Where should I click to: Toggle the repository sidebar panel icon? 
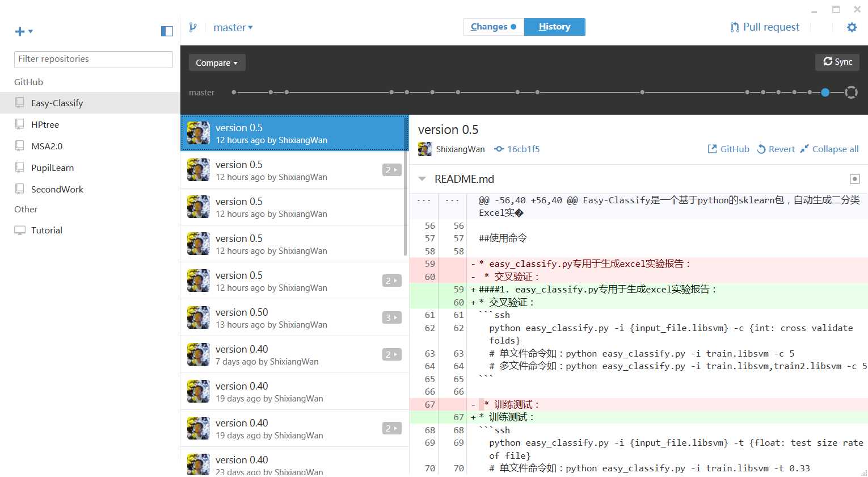click(167, 31)
